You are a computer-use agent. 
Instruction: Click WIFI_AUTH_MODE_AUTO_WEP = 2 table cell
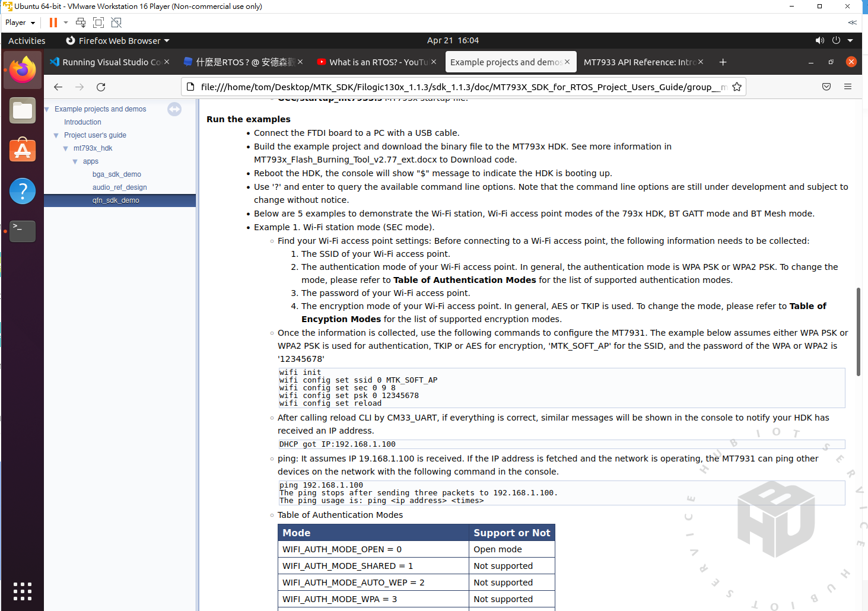tap(373, 583)
